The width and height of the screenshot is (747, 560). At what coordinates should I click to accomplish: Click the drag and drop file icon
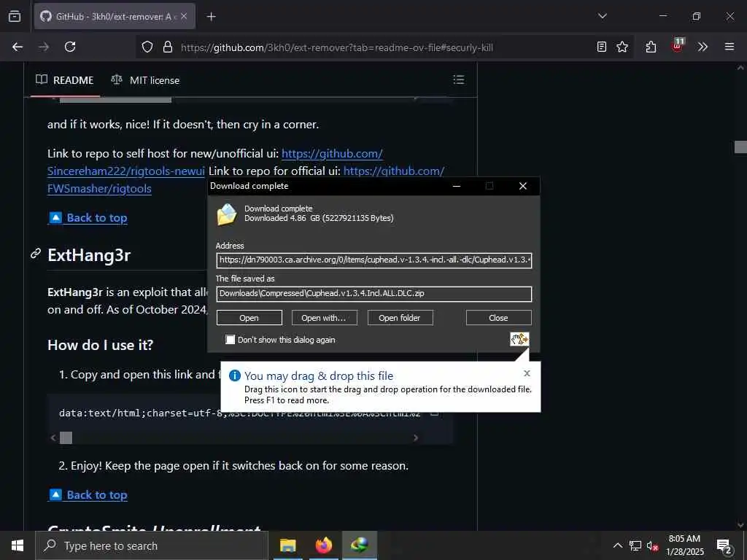519,339
